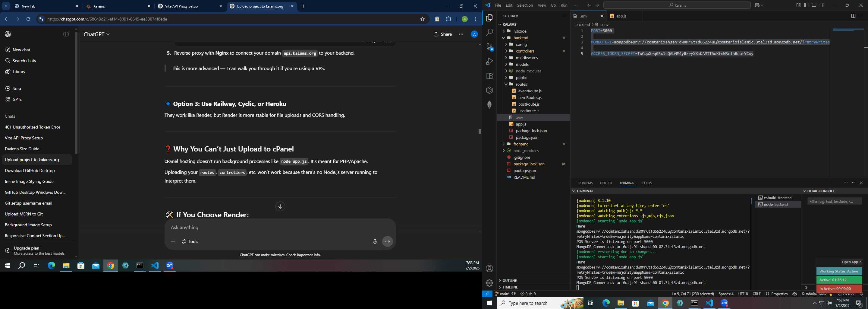Switch to the PROBLEMS panel tab
The image size is (868, 309).
click(x=585, y=183)
